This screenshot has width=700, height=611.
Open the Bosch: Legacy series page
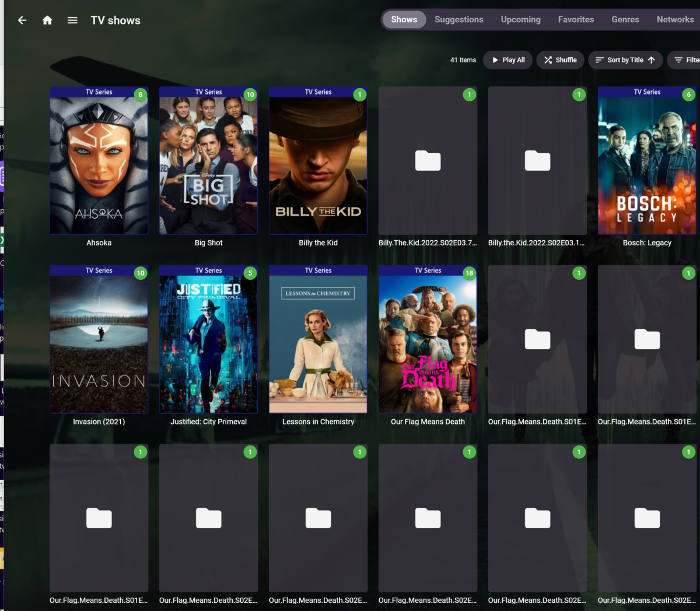[647, 161]
